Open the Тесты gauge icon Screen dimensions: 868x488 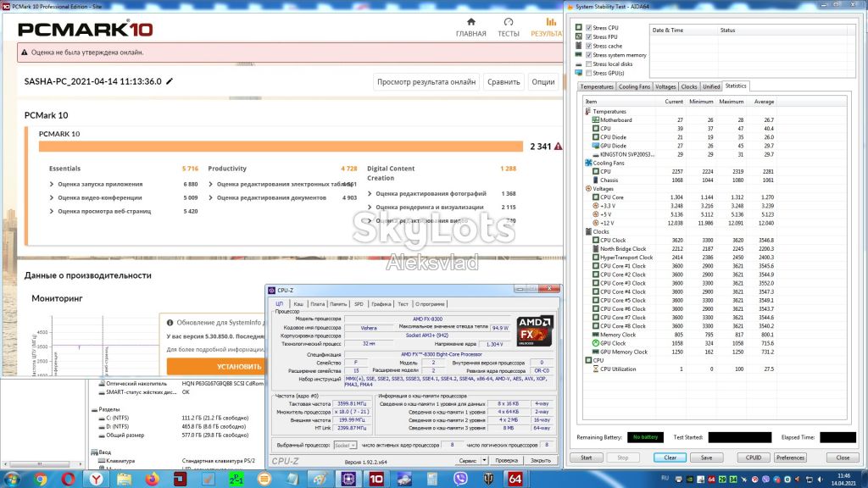point(509,22)
